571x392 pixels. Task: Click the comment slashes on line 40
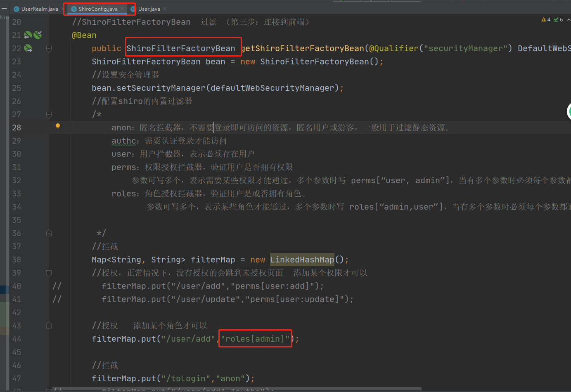[x=57, y=286]
